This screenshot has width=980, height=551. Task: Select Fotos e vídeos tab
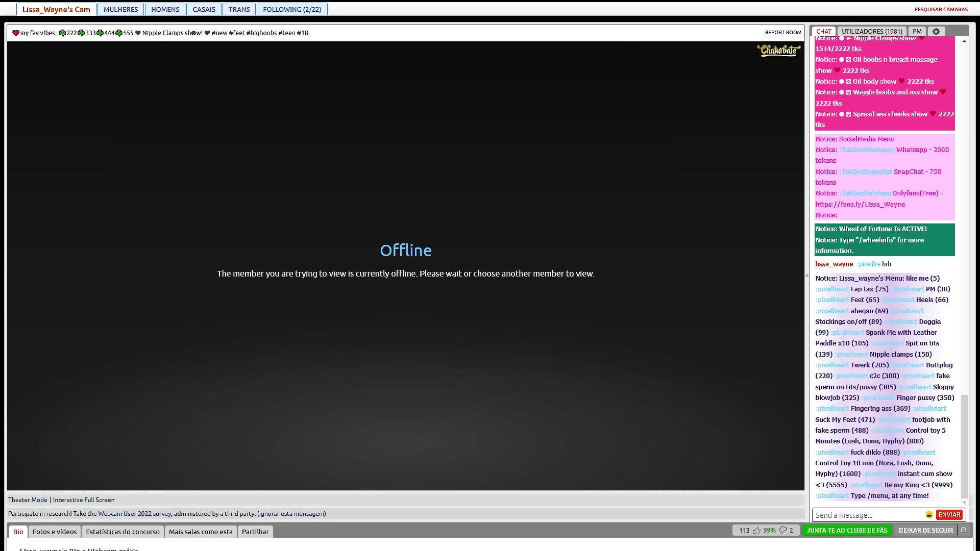tap(55, 532)
